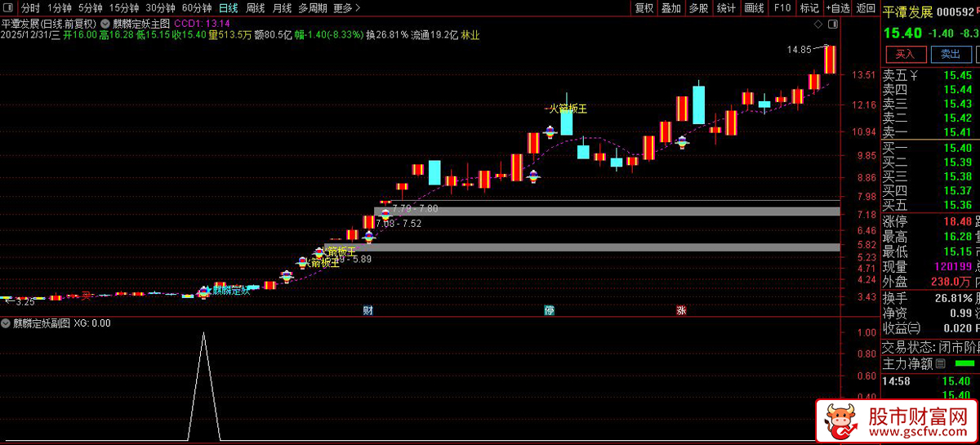This screenshot has width=980, height=445.
Task: Open the 复权 price adjustment menu
Action: tap(644, 8)
